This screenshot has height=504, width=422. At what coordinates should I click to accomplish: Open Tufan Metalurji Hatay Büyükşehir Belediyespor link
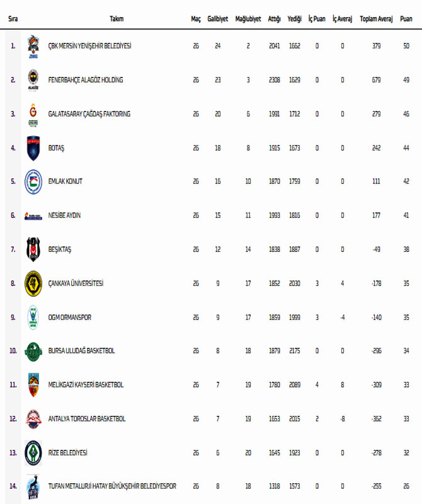pyautogui.click(x=112, y=486)
